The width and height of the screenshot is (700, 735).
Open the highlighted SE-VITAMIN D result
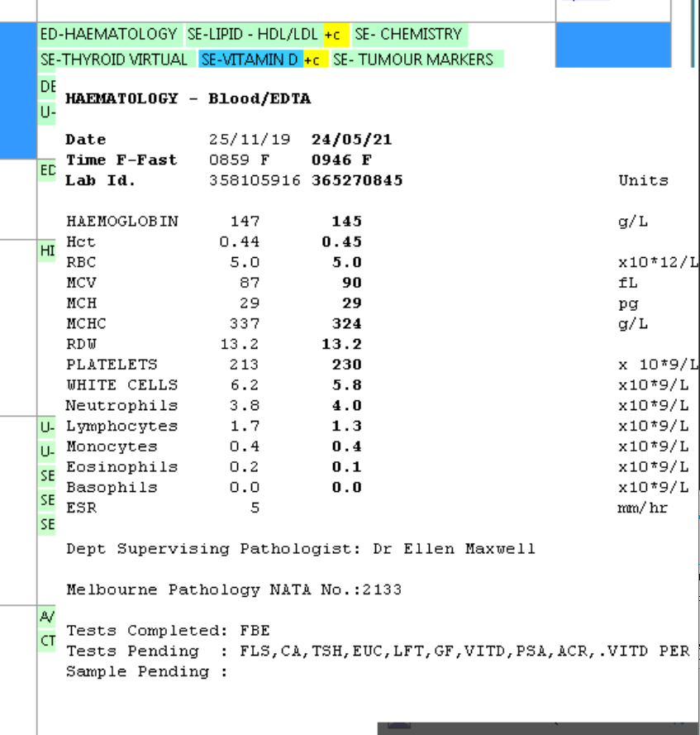click(x=251, y=60)
